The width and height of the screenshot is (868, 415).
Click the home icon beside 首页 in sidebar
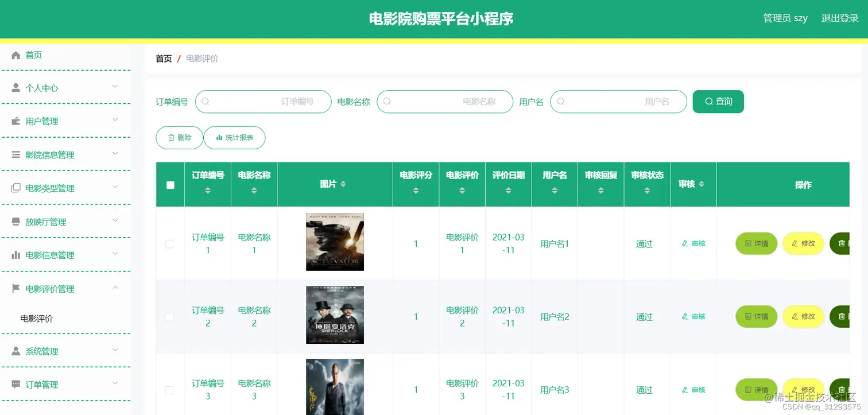pos(16,55)
